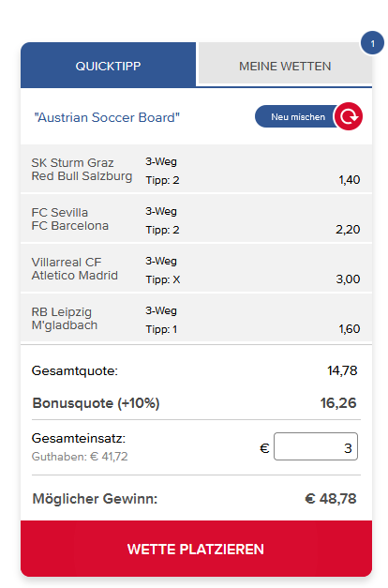The width and height of the screenshot is (388, 588).
Task: Click the Möglicher Gewinn amount € 48,78
Action: (x=331, y=499)
